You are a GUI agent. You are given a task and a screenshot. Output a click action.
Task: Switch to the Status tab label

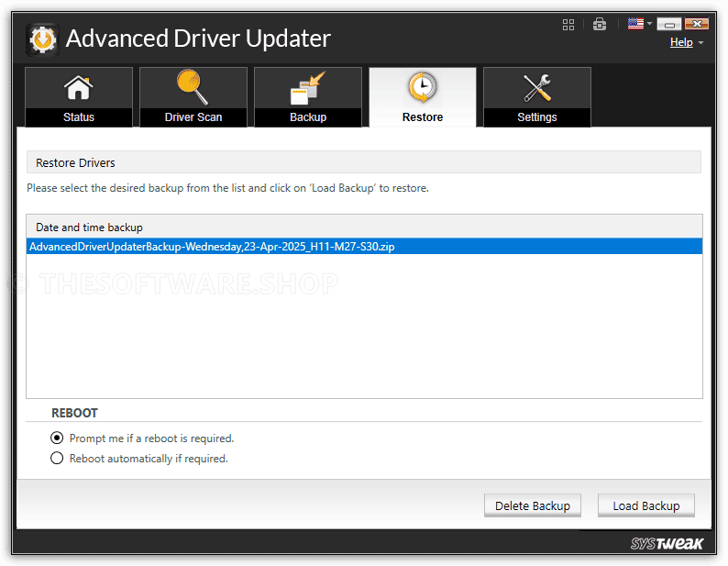point(79,117)
